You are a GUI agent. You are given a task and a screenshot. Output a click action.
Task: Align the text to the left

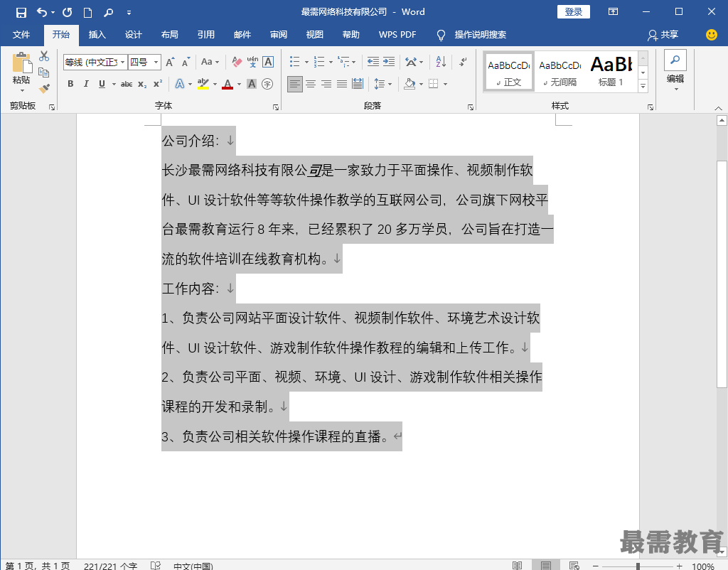tap(295, 84)
